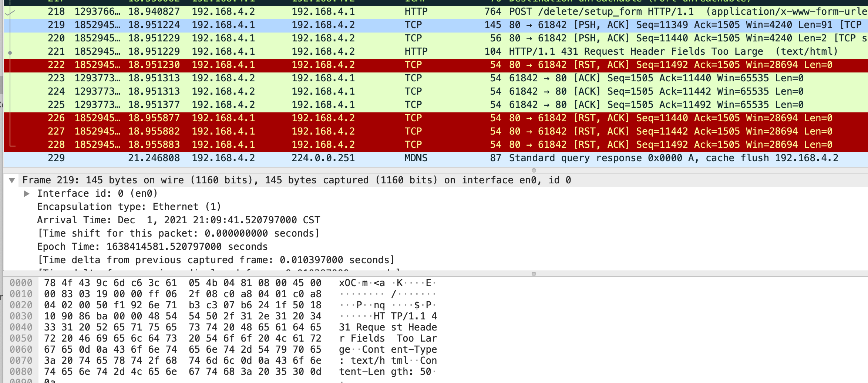
Task: Click HTTP protocol cell of packet 221
Action: tap(416, 52)
